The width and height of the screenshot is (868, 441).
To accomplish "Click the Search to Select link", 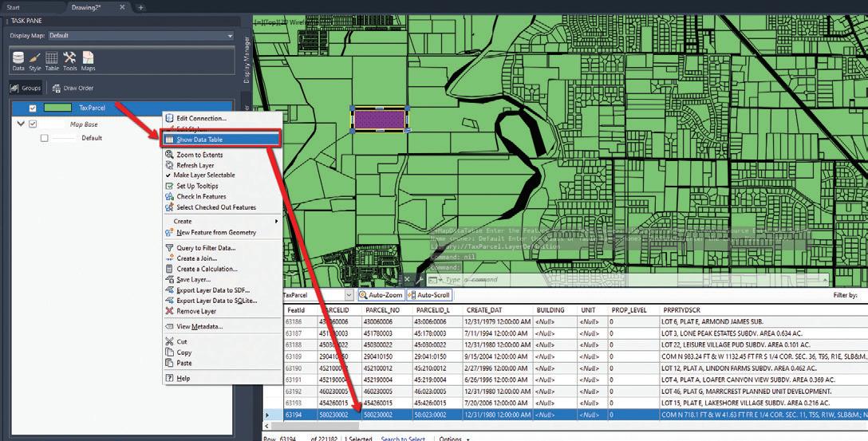I will (403, 439).
